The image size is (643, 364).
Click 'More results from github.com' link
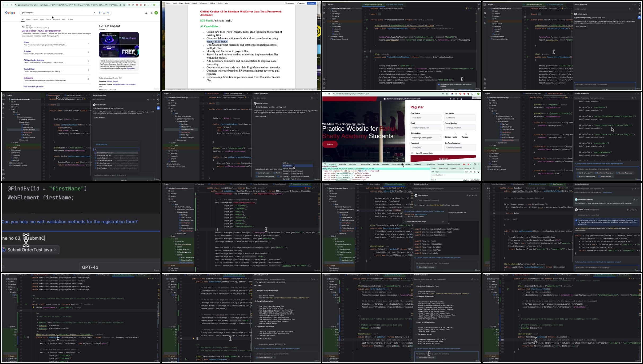tap(34, 87)
